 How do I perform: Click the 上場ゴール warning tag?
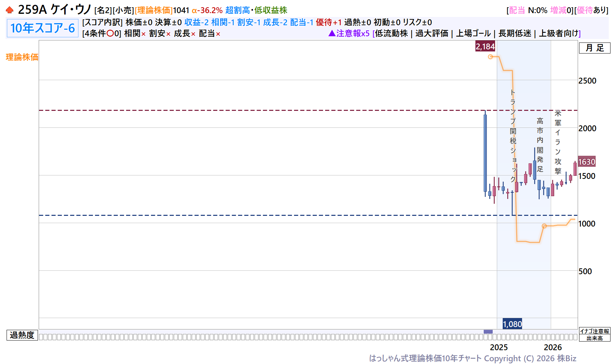[x=473, y=33]
